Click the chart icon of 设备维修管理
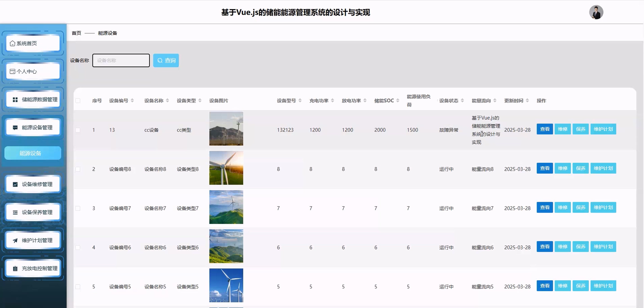Screen dimensions: 644x308 (x=15, y=184)
